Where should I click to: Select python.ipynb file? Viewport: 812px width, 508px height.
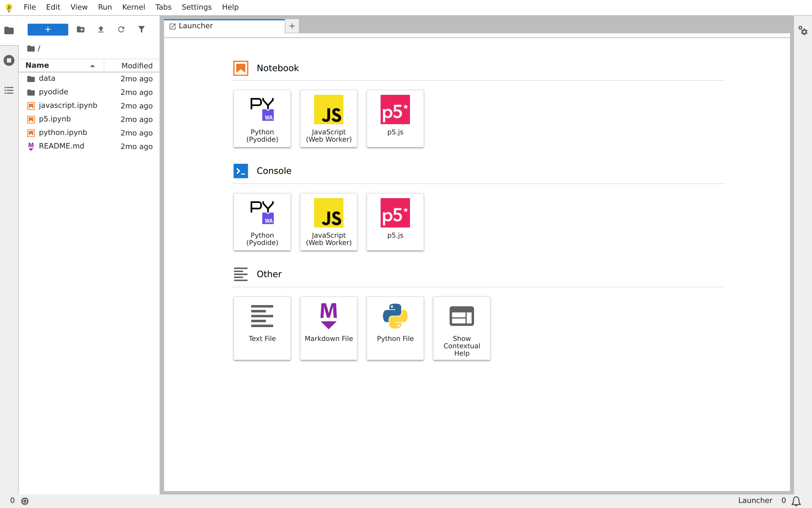pos(89,133)
